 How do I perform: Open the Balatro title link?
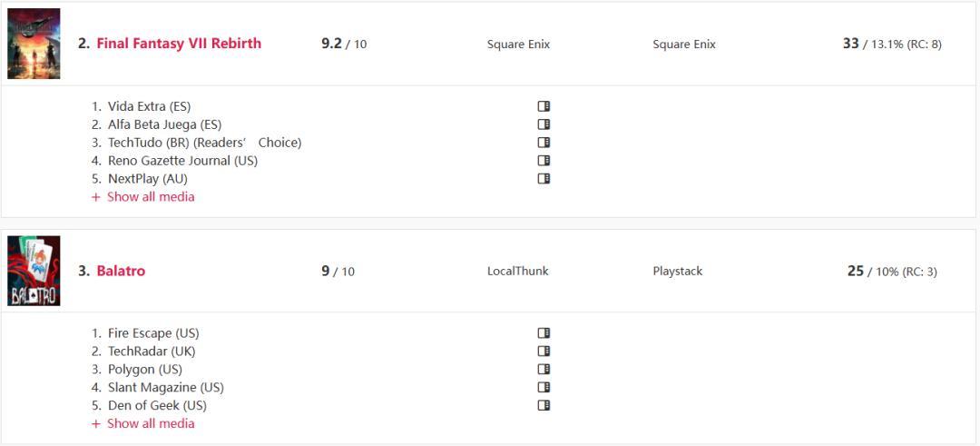121,271
